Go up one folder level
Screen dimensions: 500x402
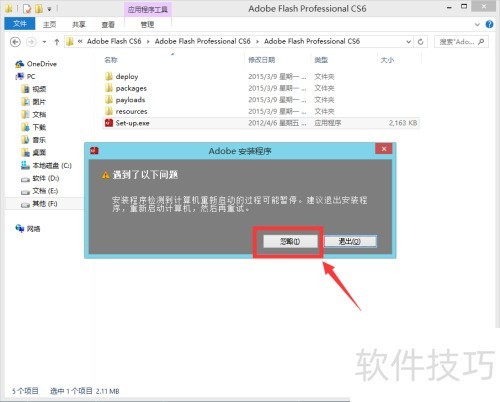tap(57, 42)
